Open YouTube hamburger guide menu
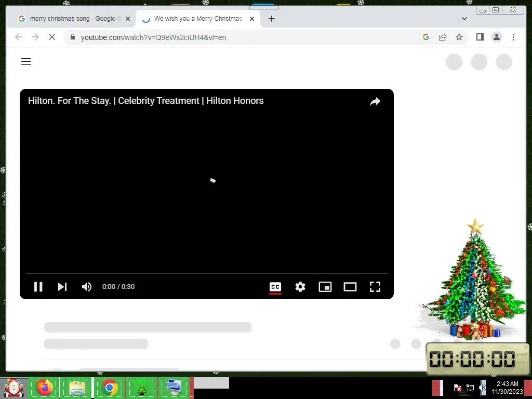This screenshot has height=399, width=532. tap(26, 61)
